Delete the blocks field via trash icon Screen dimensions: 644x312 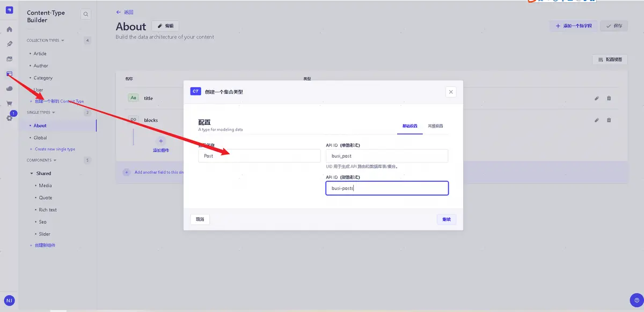click(x=609, y=120)
